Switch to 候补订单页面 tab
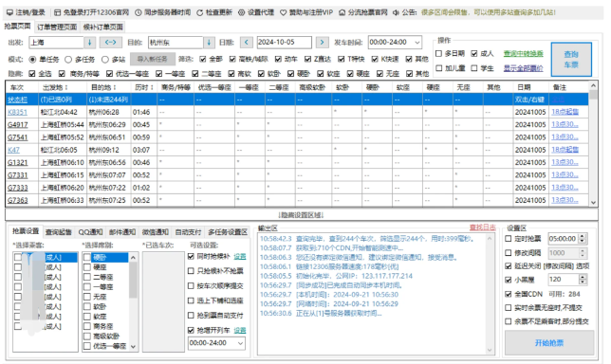 pyautogui.click(x=103, y=27)
